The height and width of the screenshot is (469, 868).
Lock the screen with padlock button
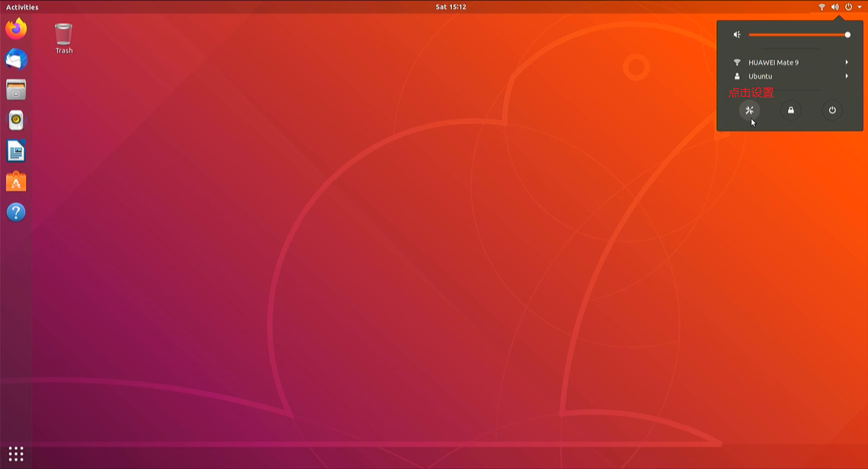[x=791, y=110]
